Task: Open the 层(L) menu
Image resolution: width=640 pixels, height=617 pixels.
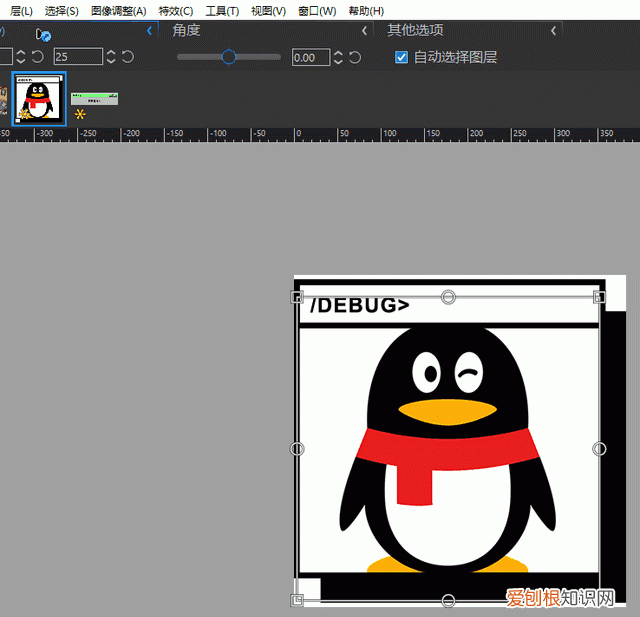Action: [21, 11]
